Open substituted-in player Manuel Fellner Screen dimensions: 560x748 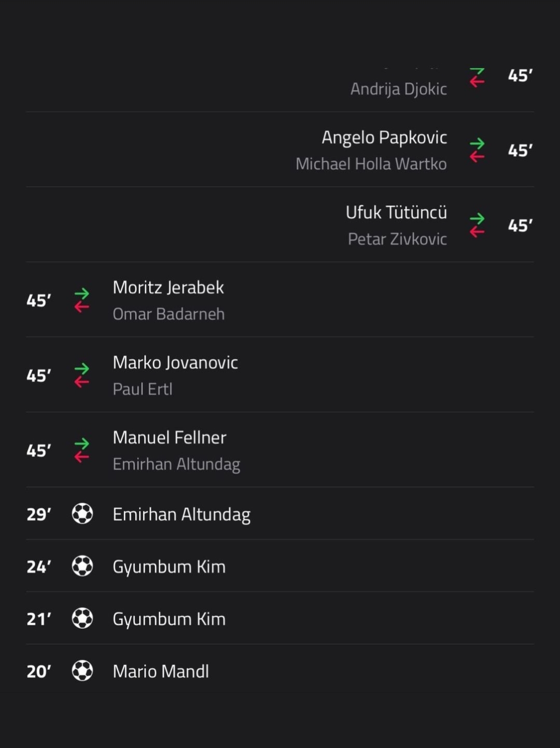point(170,437)
